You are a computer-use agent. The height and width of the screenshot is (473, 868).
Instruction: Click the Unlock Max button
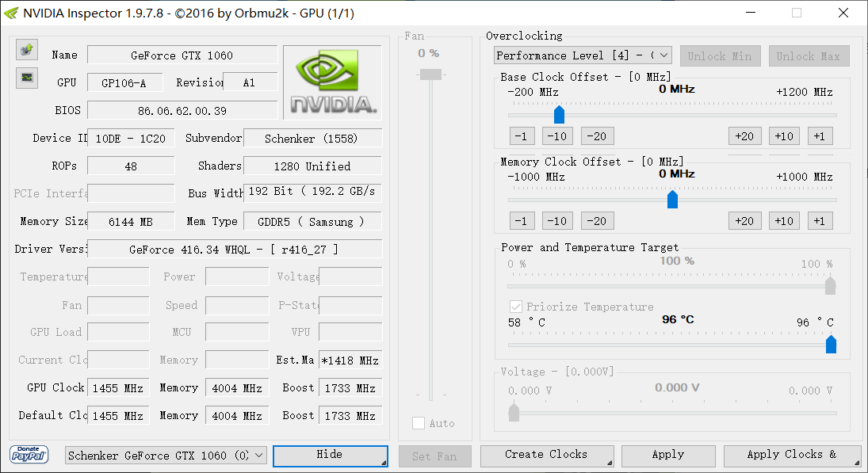(x=809, y=55)
